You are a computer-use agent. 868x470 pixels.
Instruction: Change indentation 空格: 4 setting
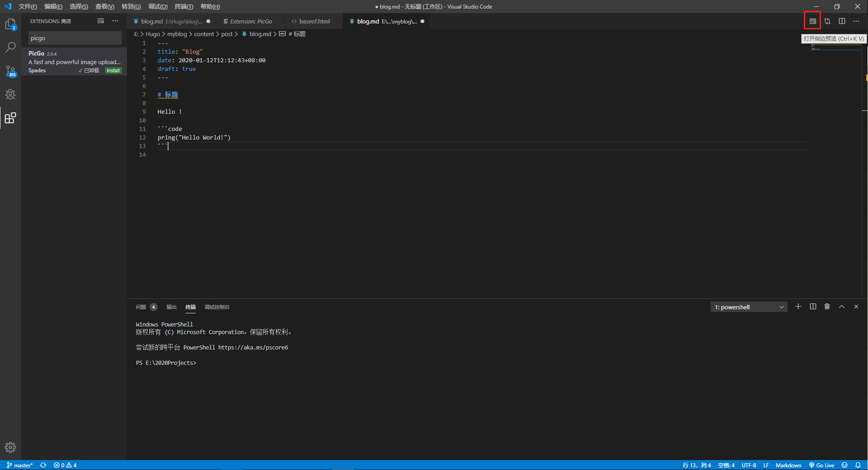(x=726, y=465)
